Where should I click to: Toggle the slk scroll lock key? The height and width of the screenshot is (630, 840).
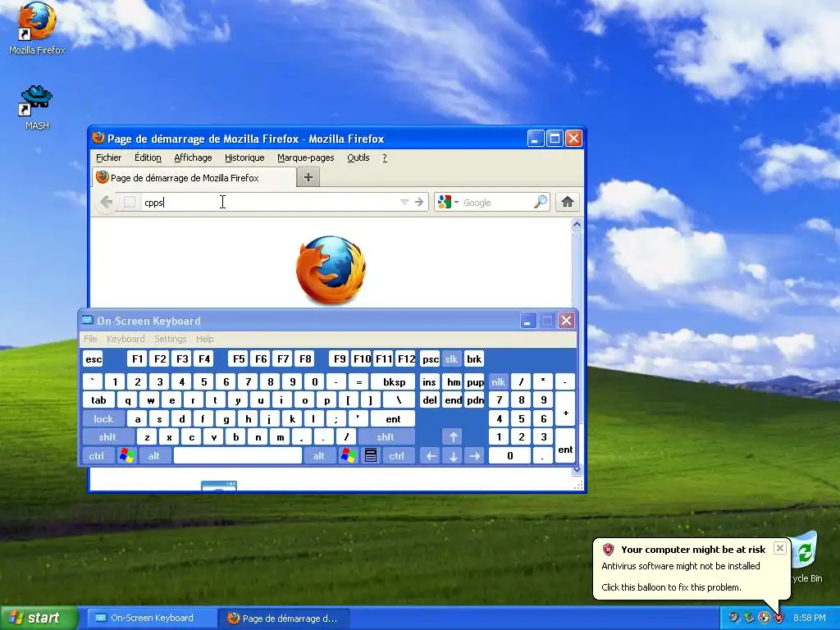point(452,359)
